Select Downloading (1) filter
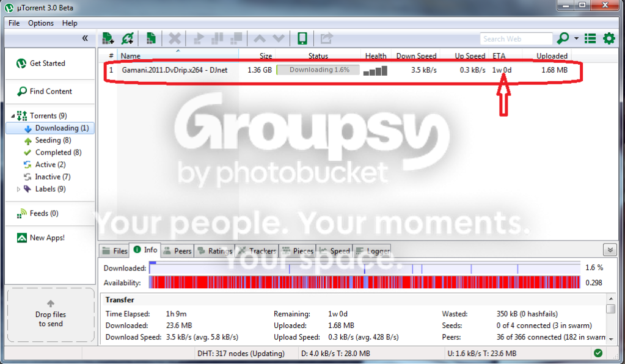625x364 pixels. 50,128
